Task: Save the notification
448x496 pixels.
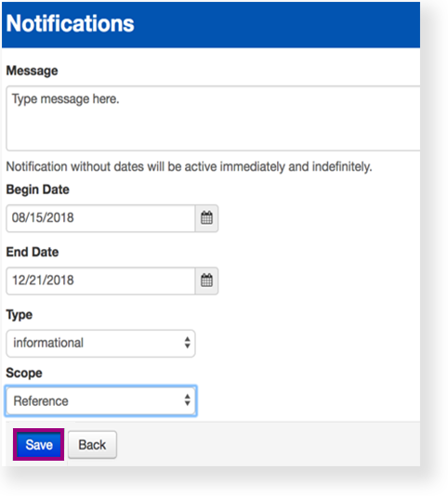Action: (x=39, y=445)
